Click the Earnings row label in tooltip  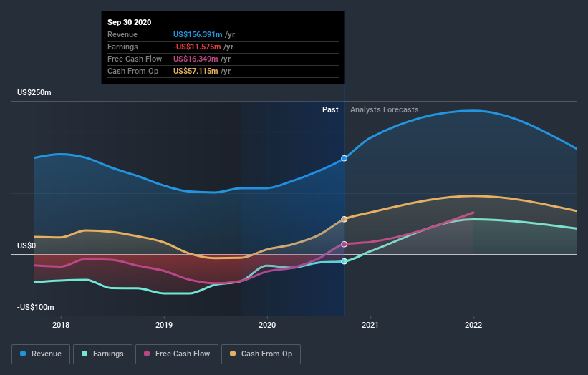coord(122,47)
